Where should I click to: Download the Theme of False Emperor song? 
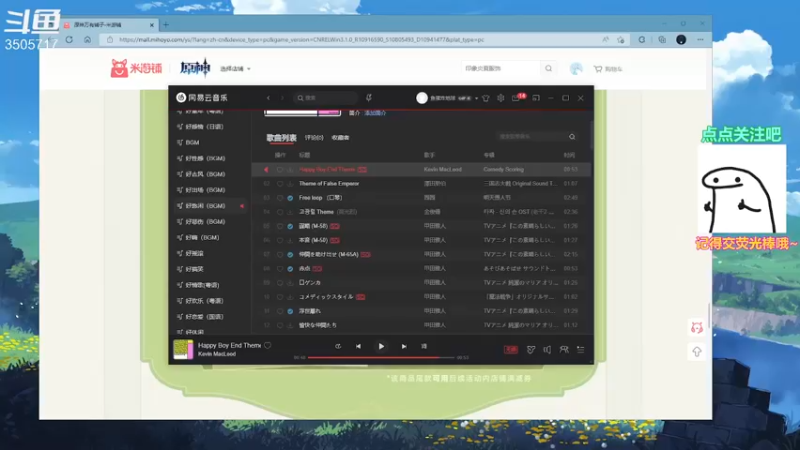click(x=290, y=184)
